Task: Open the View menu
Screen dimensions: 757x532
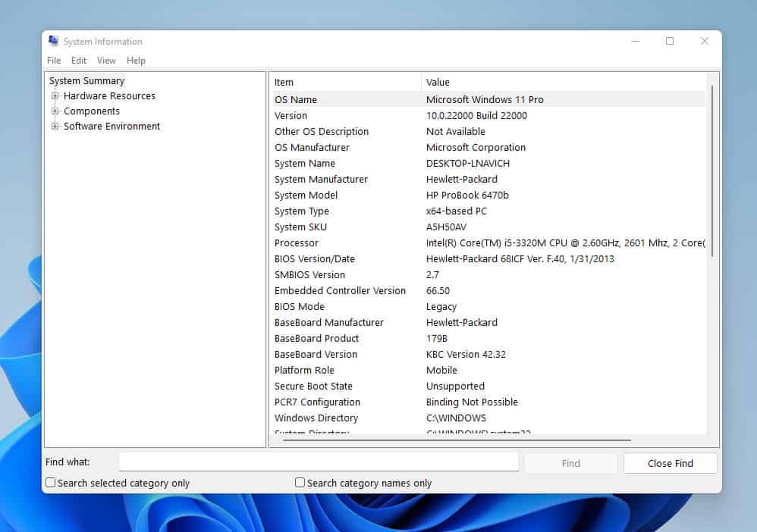Action: (x=106, y=61)
